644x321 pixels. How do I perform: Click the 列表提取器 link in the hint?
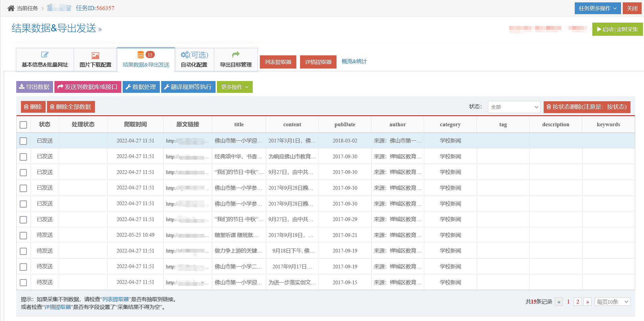pyautogui.click(x=116, y=299)
